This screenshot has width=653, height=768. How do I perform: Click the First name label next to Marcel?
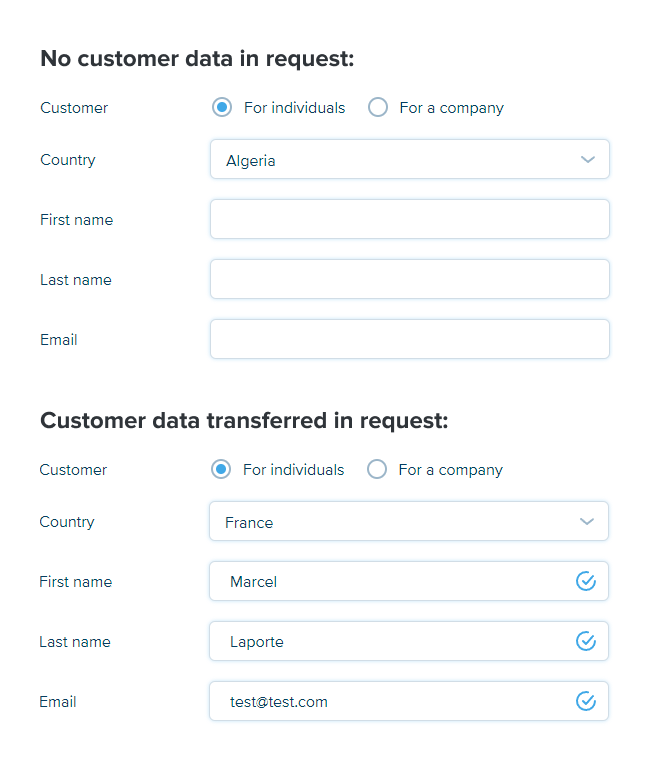point(75,582)
